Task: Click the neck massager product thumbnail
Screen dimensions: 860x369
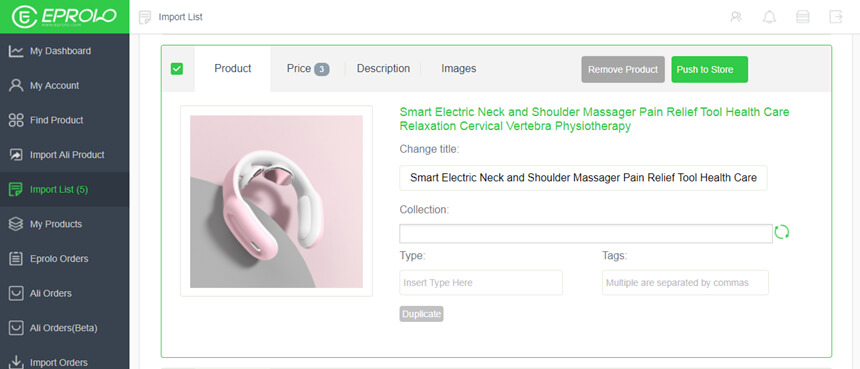Action: (276, 201)
